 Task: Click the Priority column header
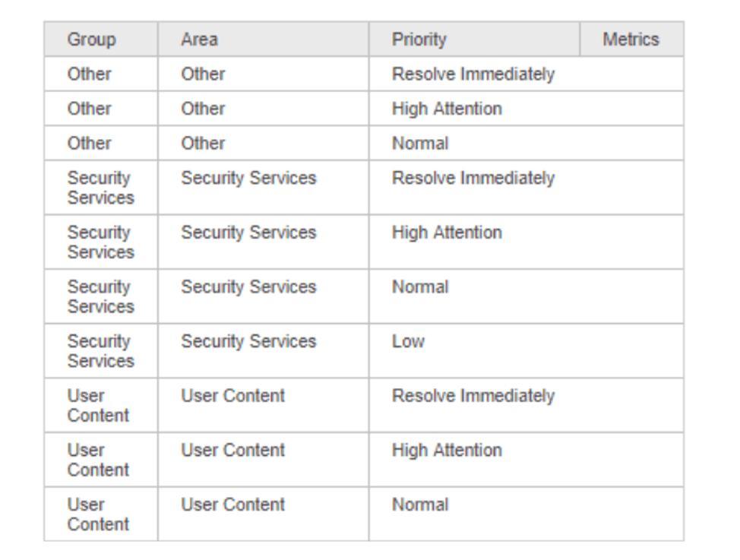pos(474,40)
